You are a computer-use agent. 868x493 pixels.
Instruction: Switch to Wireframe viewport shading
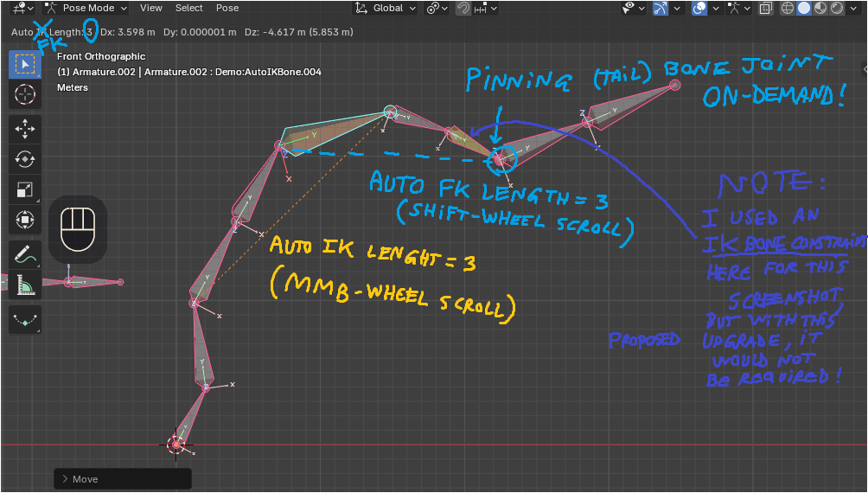pyautogui.click(x=788, y=8)
